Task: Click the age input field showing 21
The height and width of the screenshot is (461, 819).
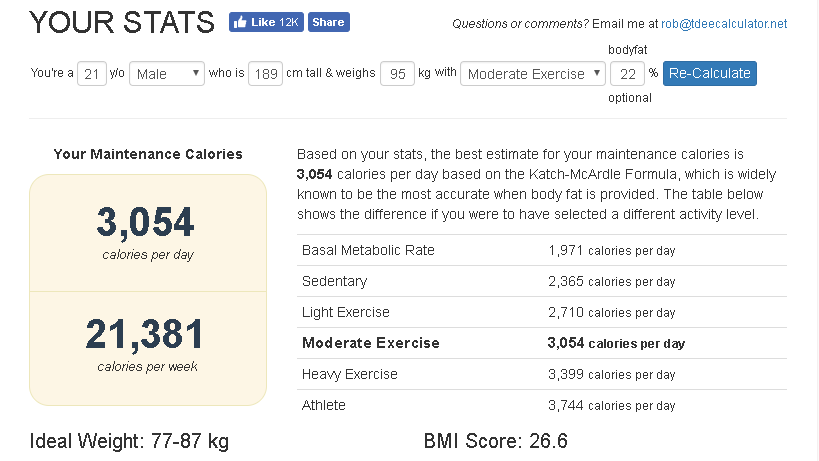Action: click(92, 74)
